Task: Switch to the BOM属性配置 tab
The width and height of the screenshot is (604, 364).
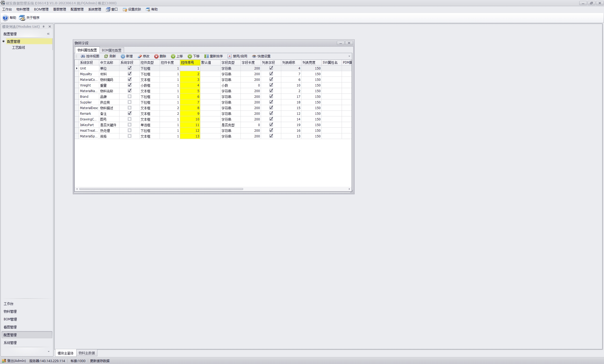Action: pos(112,50)
